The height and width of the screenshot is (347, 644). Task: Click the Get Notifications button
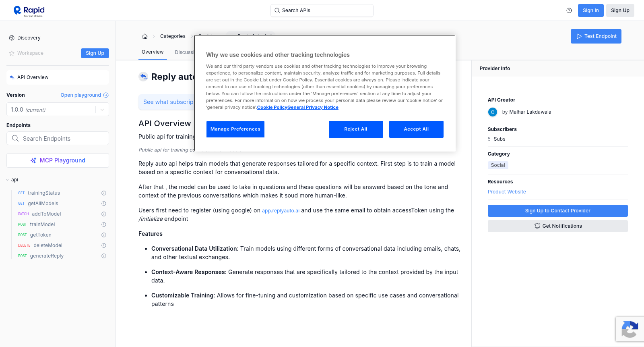558,226
